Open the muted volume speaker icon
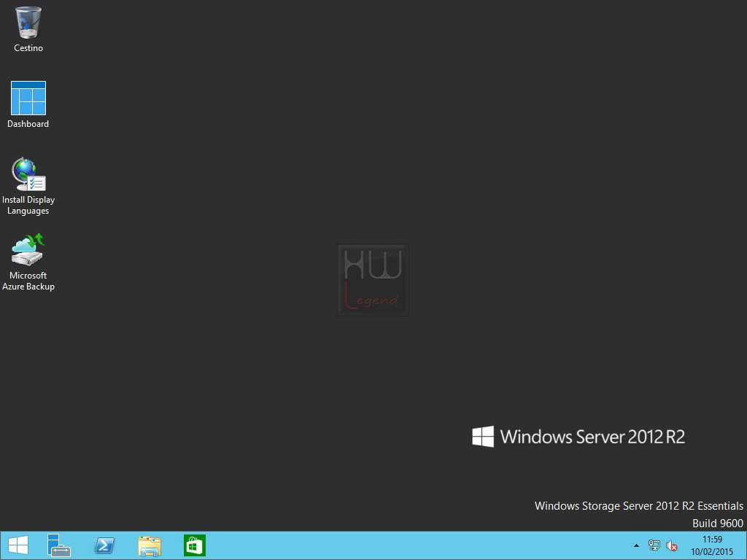 point(672,545)
